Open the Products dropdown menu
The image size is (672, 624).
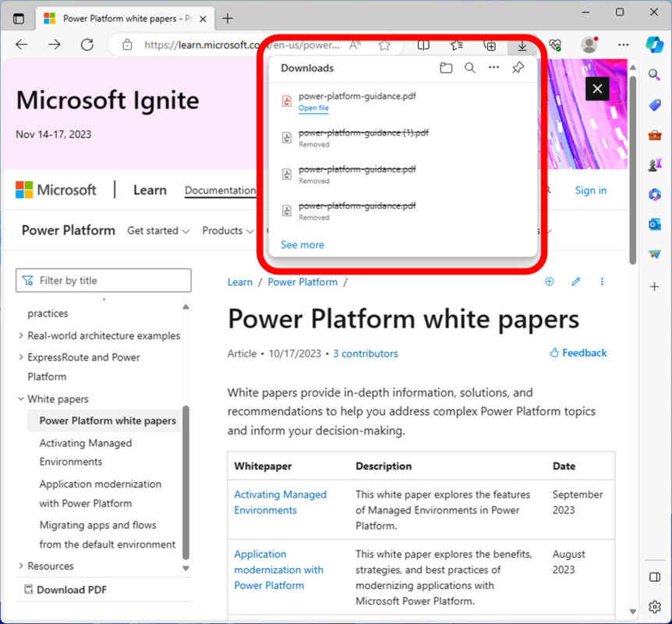pyautogui.click(x=227, y=231)
